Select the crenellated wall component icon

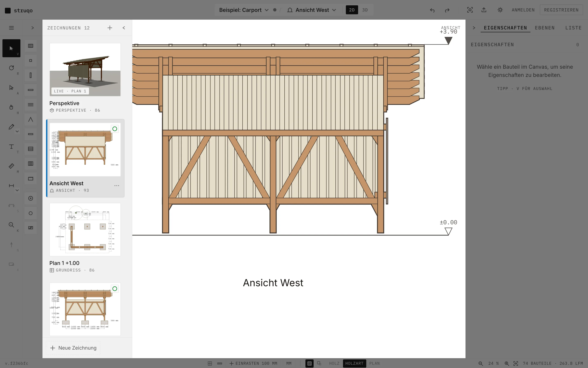click(x=31, y=179)
